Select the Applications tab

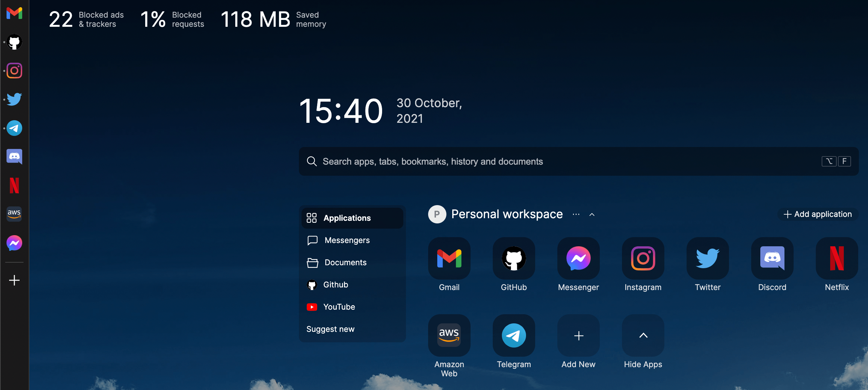tap(352, 218)
